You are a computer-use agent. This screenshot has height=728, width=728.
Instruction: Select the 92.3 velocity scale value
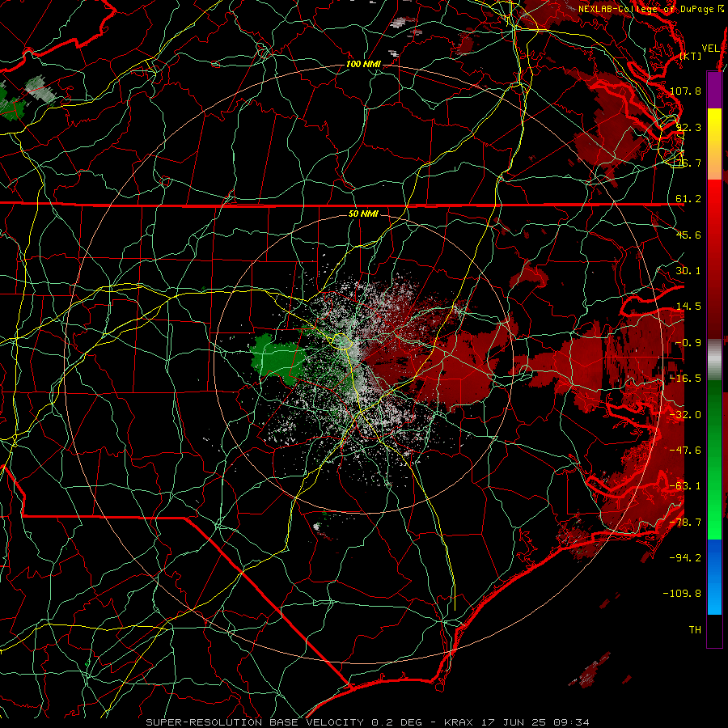(688, 127)
